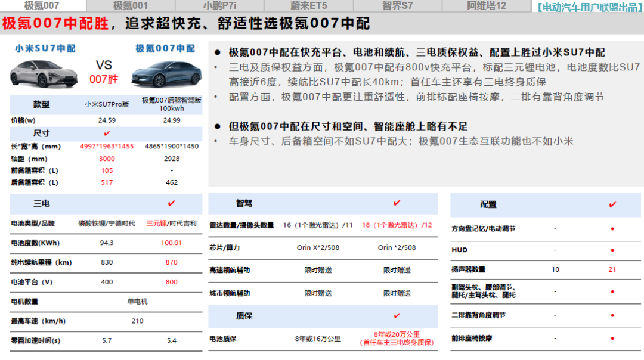The width and height of the screenshot is (644, 360).
Task: Click the red 007胜 verdict text
Action: coord(104,79)
